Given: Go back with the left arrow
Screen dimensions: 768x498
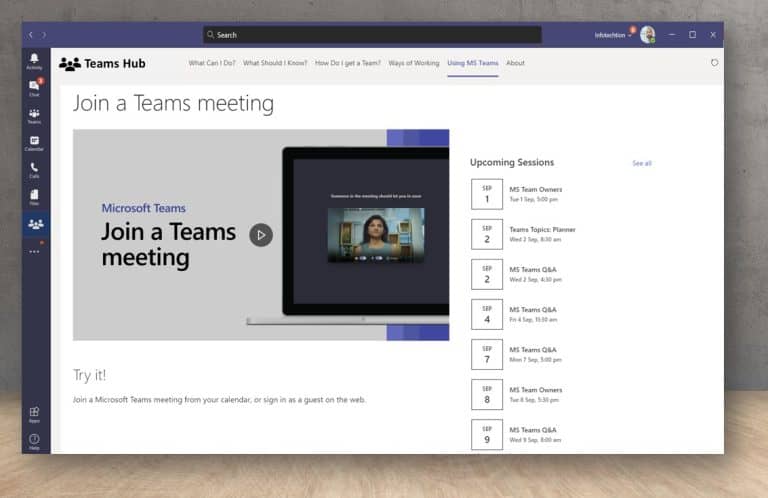Looking at the screenshot, I should 30,35.
